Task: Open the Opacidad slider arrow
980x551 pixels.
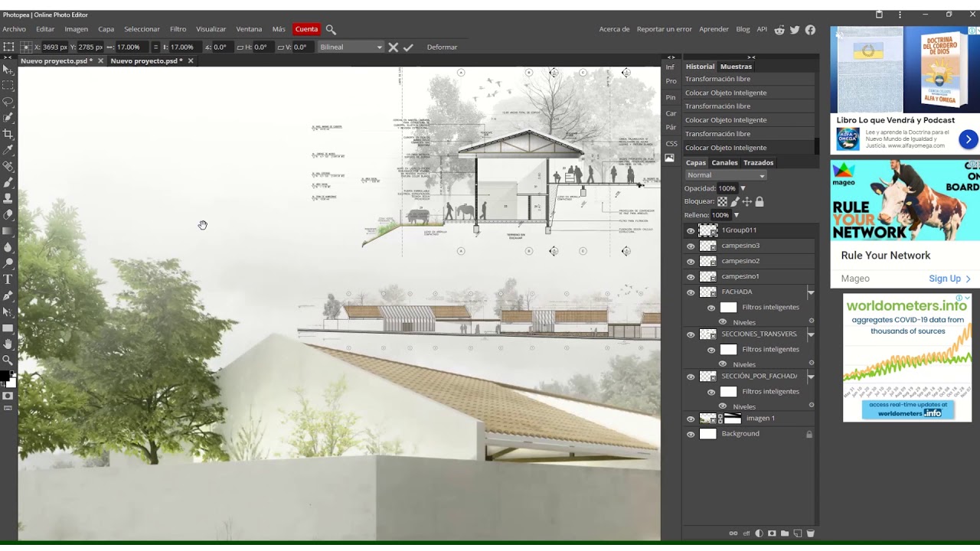Action: [x=743, y=188]
